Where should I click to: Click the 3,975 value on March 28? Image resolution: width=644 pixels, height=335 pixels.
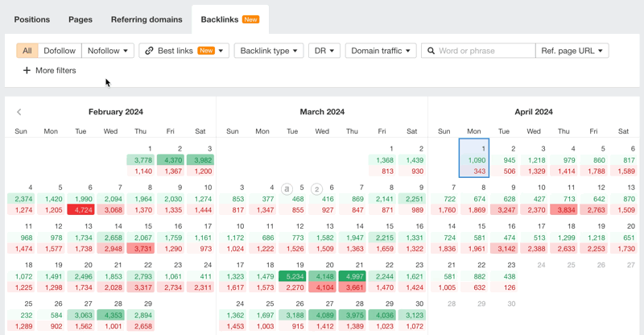pos(352,315)
